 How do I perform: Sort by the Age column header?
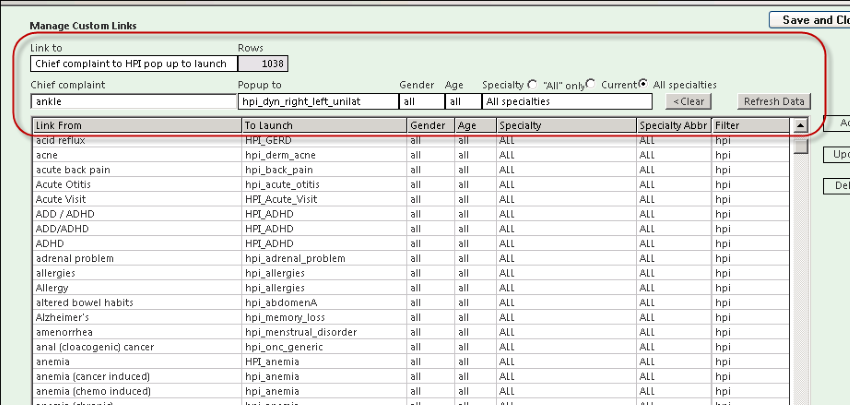pyautogui.click(x=476, y=126)
